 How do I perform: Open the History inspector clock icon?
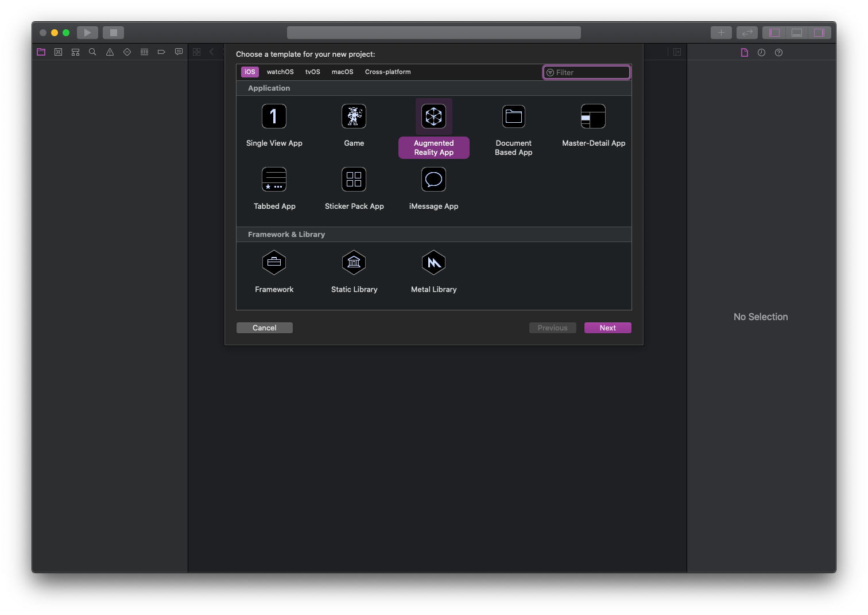(x=761, y=52)
